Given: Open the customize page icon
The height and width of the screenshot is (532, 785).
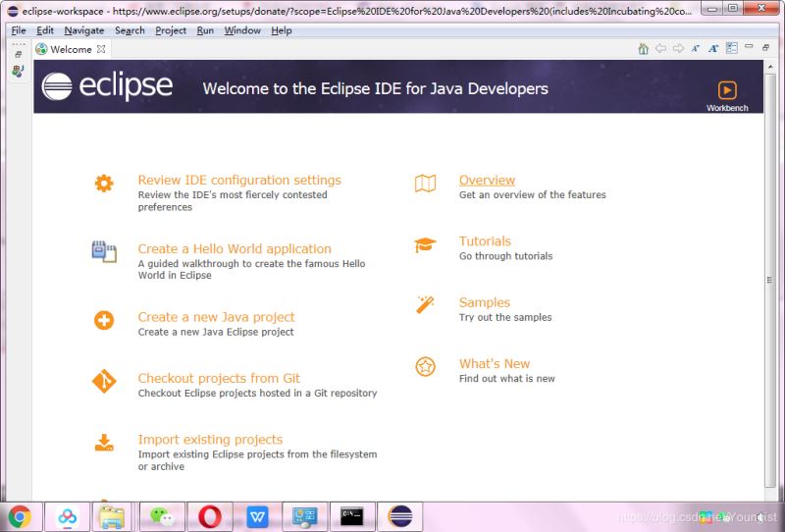Looking at the screenshot, I should tap(731, 48).
